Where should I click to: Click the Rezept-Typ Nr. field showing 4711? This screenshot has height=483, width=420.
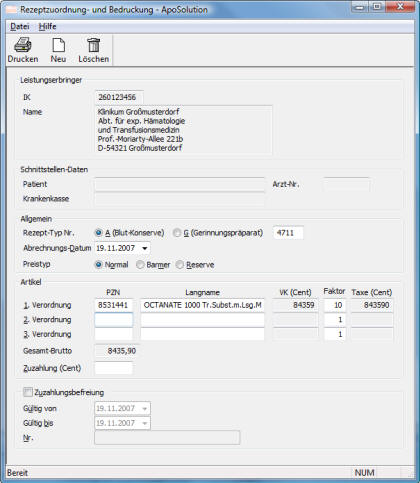[288, 233]
